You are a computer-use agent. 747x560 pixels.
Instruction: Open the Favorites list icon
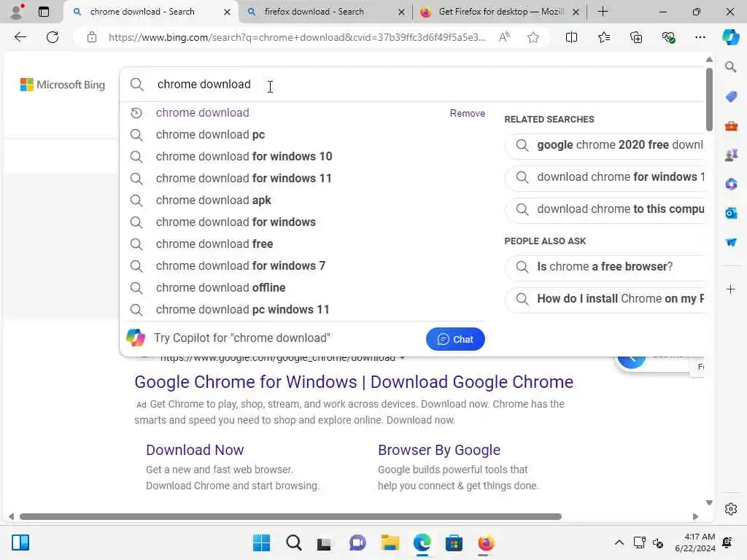click(603, 37)
